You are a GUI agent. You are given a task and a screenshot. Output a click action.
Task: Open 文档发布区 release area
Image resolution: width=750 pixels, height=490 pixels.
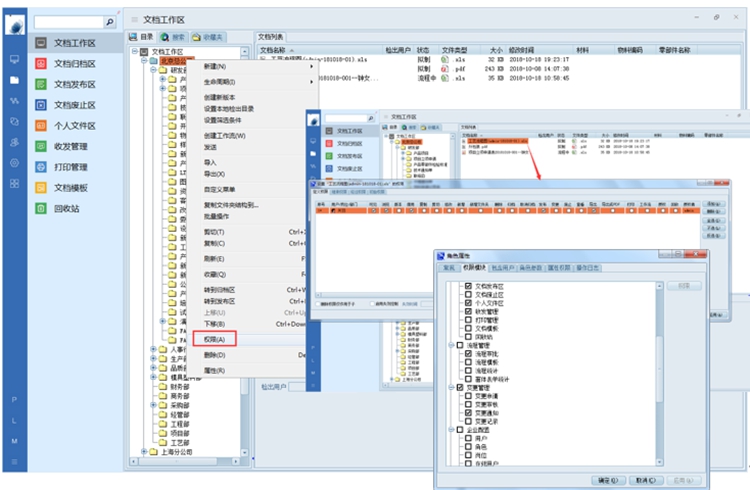point(74,84)
